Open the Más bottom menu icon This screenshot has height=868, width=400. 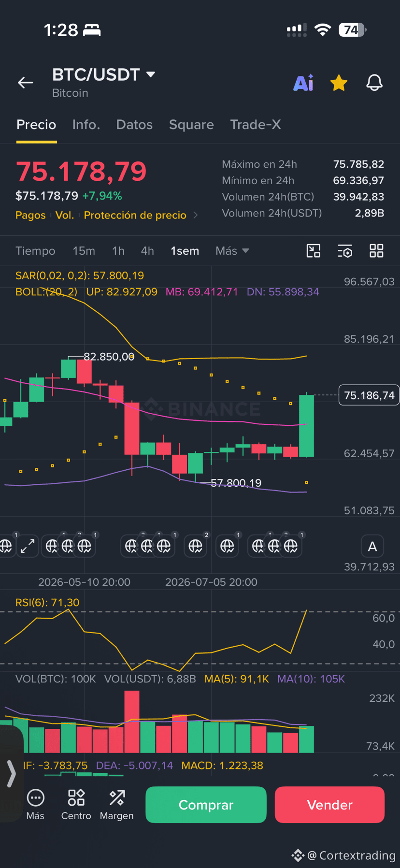coord(35,804)
